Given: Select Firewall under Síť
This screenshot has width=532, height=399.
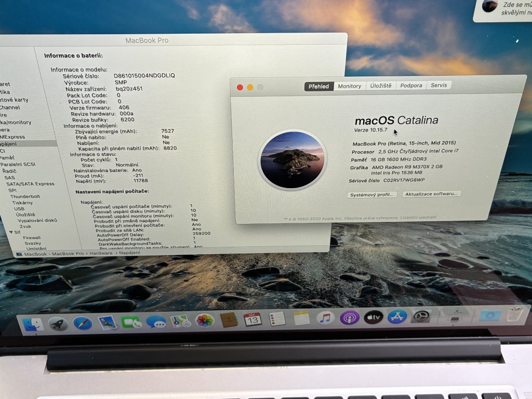Looking at the screenshot, I should coord(32,237).
